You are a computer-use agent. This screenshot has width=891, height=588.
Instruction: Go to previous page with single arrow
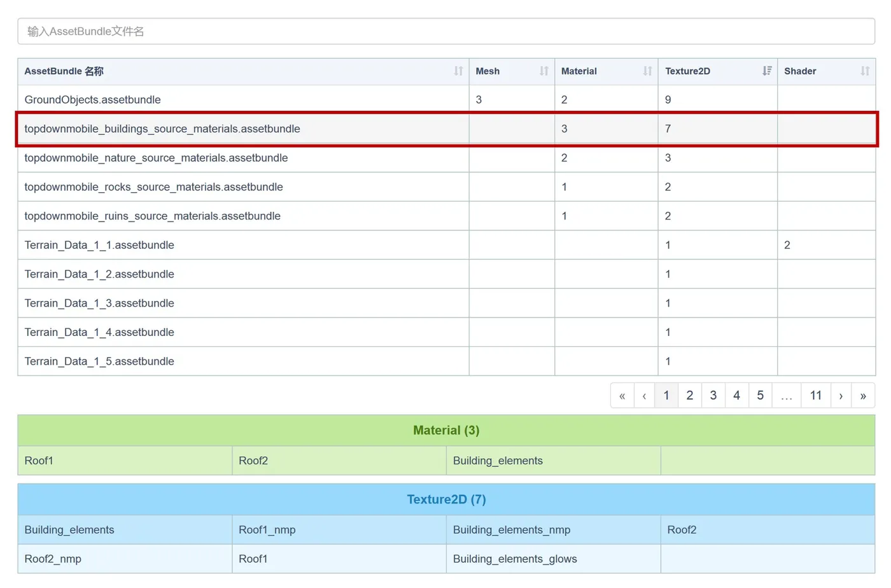coord(644,395)
